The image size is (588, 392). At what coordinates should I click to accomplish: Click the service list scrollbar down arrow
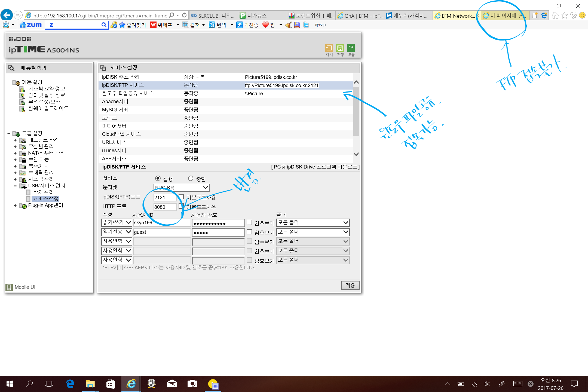(x=356, y=154)
